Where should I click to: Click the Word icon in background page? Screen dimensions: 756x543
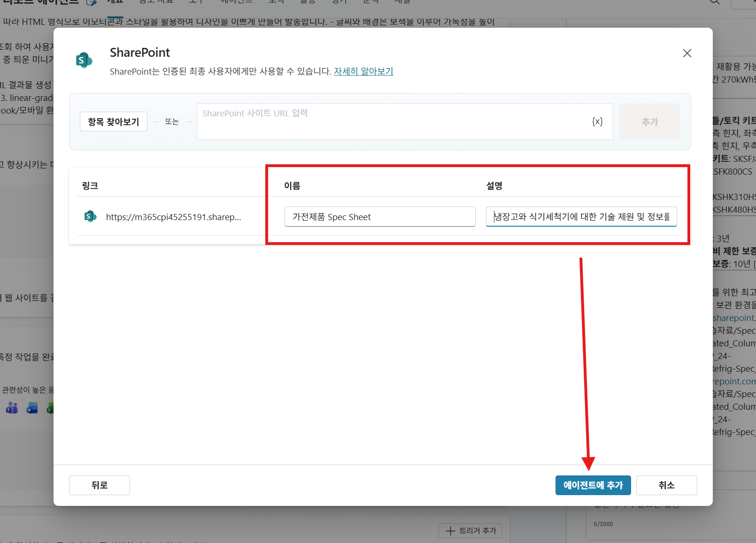coord(32,408)
